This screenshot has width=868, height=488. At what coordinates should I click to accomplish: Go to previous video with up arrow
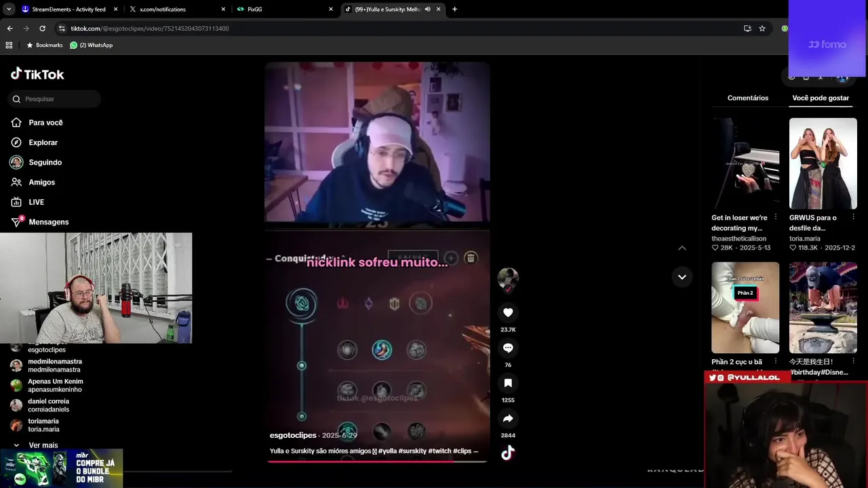click(x=682, y=248)
